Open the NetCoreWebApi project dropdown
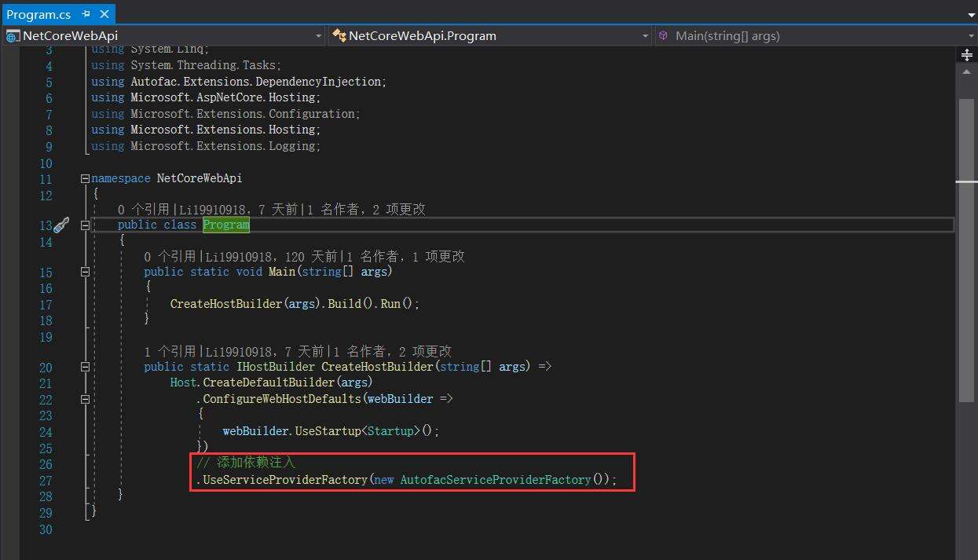The height and width of the screenshot is (560, 978). tap(318, 36)
